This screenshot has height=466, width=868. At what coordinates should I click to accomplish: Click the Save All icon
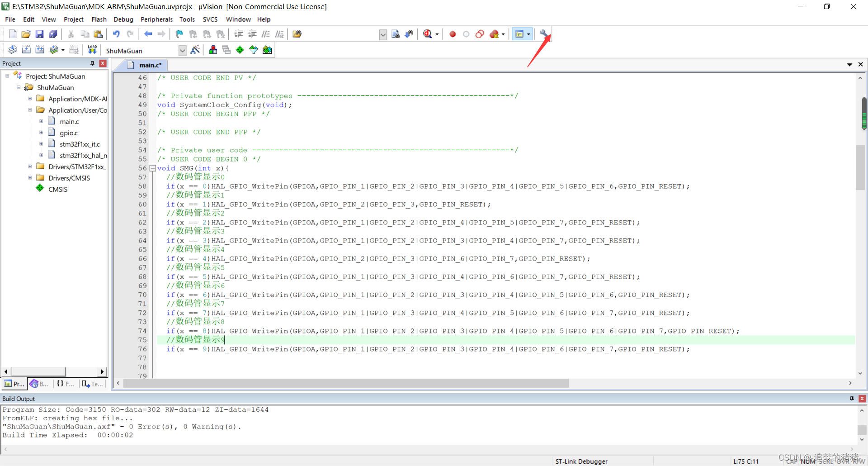pyautogui.click(x=53, y=34)
